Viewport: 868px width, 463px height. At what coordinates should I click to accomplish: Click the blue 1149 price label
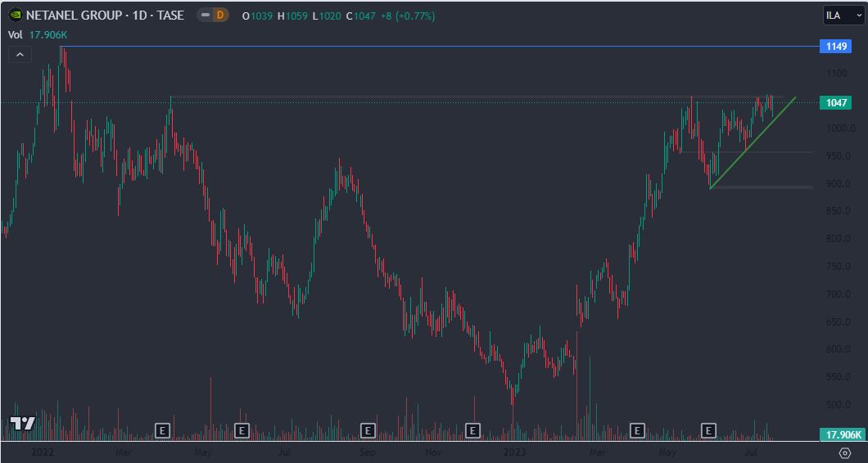click(x=835, y=47)
